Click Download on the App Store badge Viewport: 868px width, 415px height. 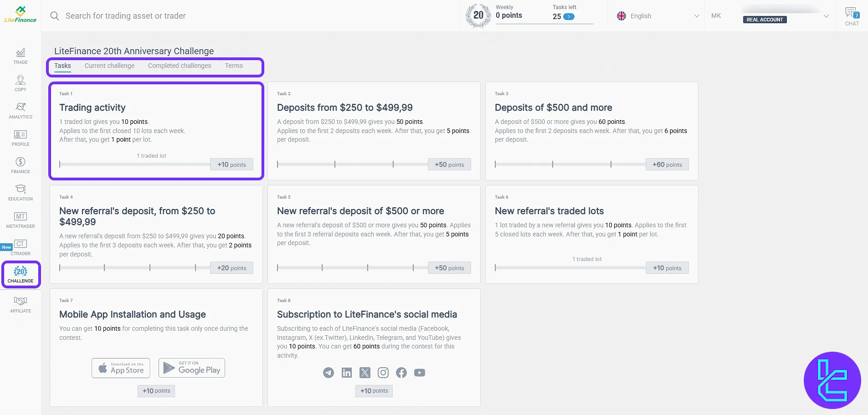point(121,368)
